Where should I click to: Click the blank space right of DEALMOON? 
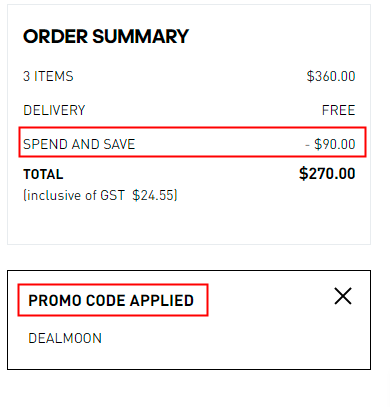tap(233, 338)
